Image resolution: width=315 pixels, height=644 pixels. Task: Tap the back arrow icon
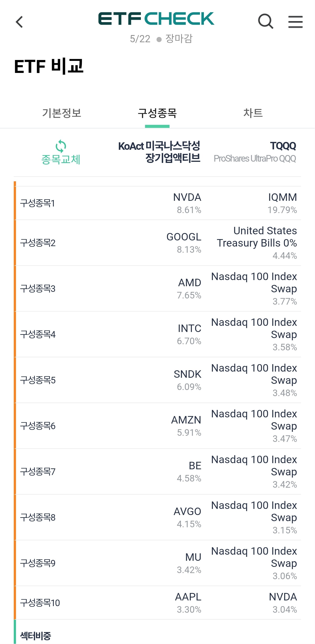click(19, 22)
